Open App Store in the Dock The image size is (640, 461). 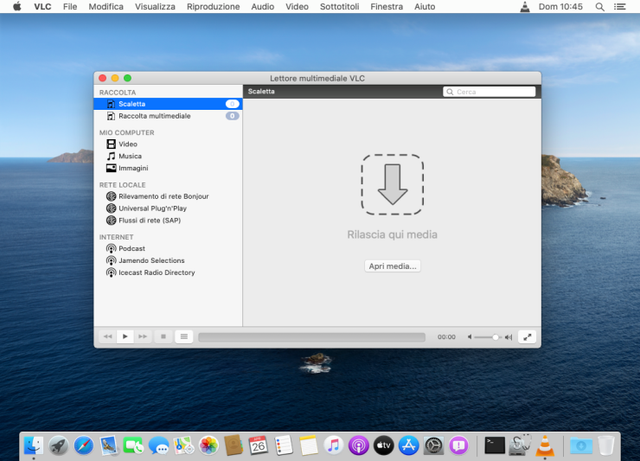409,445
